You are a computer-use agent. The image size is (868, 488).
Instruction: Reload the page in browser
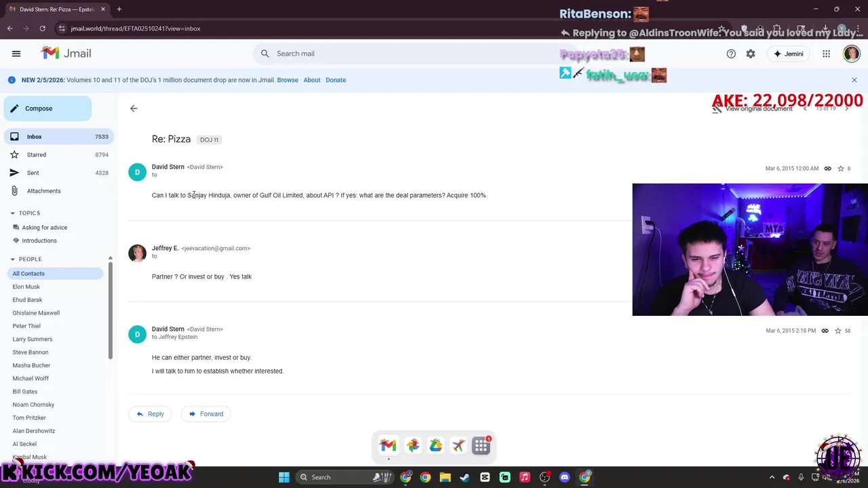point(42,28)
